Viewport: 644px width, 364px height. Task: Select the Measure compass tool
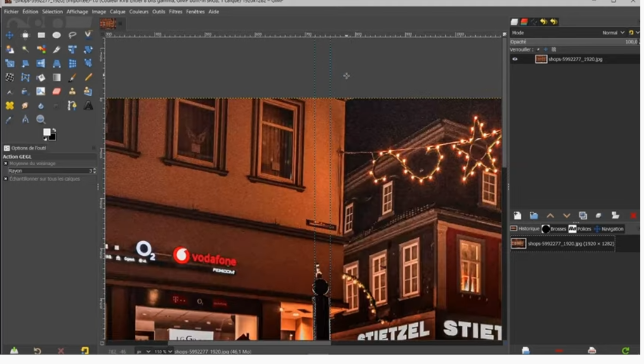point(25,120)
